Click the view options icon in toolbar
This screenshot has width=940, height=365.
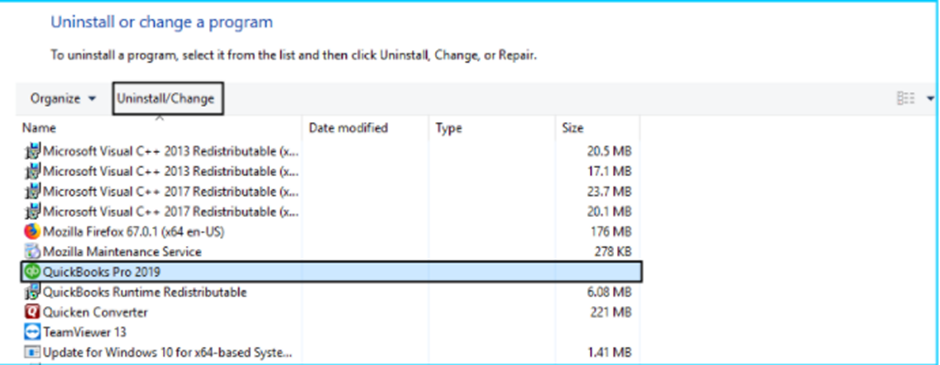(905, 98)
